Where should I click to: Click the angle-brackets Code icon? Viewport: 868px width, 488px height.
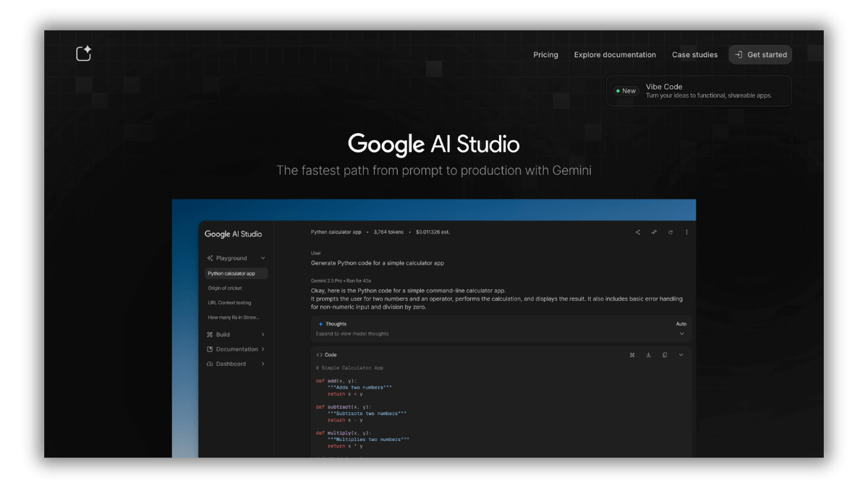320,355
